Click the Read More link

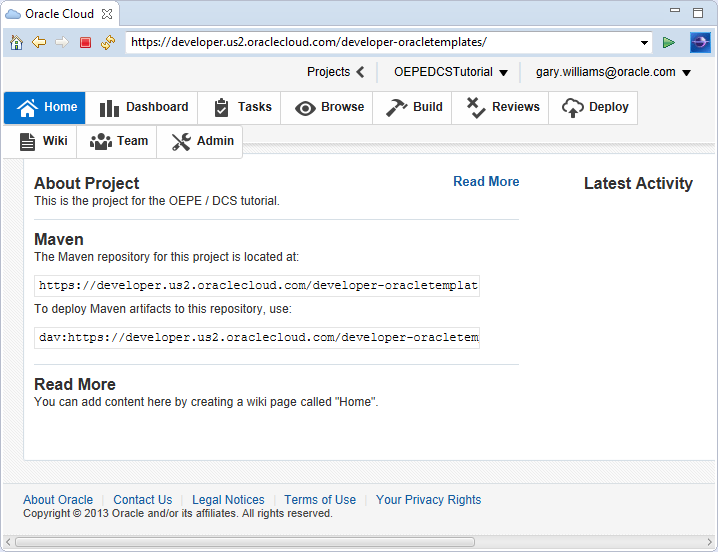pos(486,181)
